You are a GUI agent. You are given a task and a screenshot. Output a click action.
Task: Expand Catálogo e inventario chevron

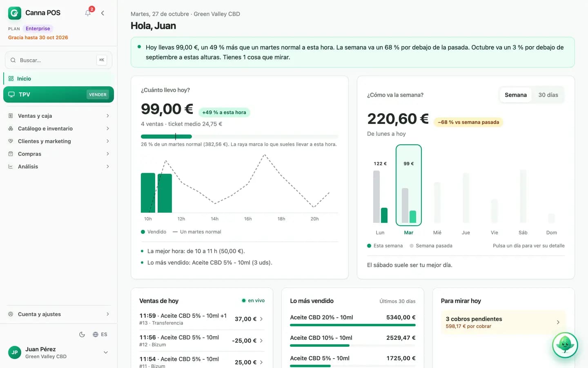[x=108, y=128]
